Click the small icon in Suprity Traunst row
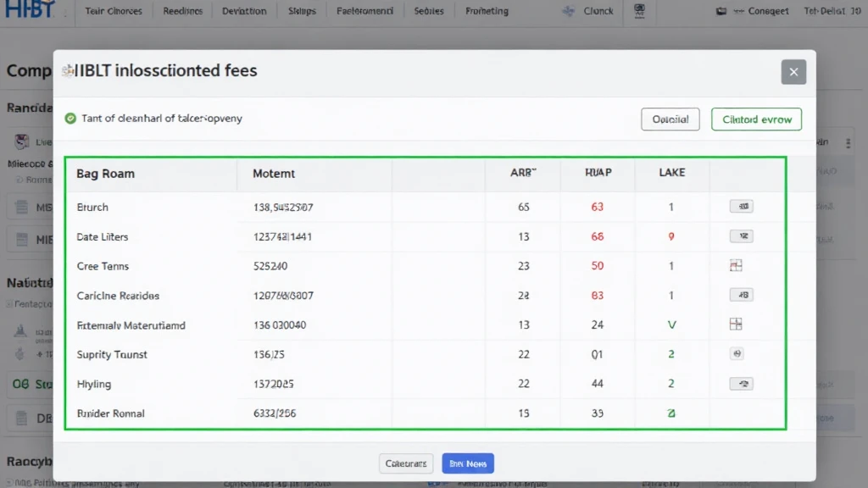Screen dimensions: 868x488 click(x=737, y=354)
